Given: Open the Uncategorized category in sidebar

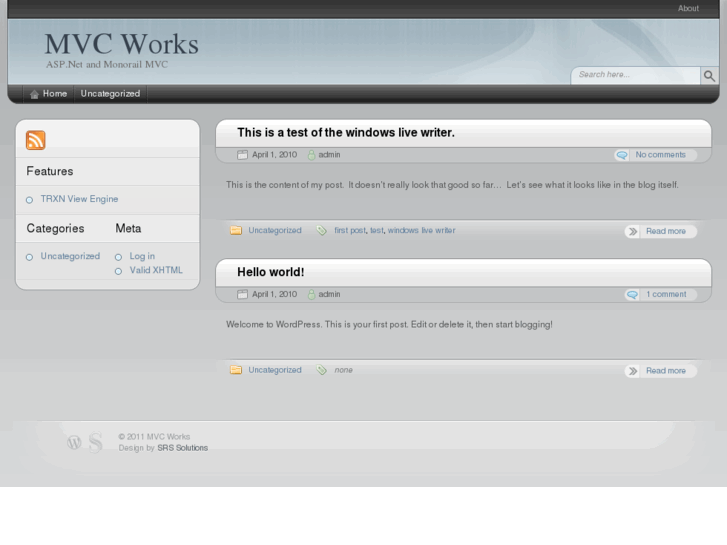Looking at the screenshot, I should click(x=70, y=256).
